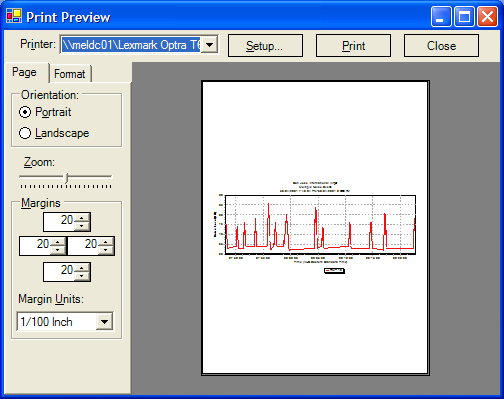
Task: Increase the right margin value
Action: point(106,242)
